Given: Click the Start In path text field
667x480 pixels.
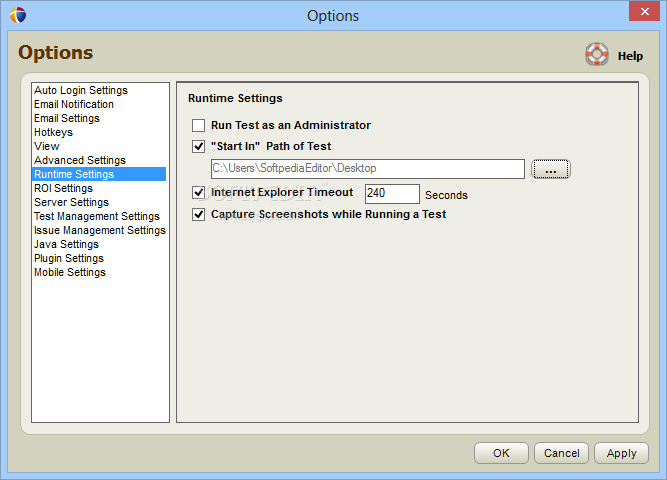Looking at the screenshot, I should pyautogui.click(x=368, y=169).
